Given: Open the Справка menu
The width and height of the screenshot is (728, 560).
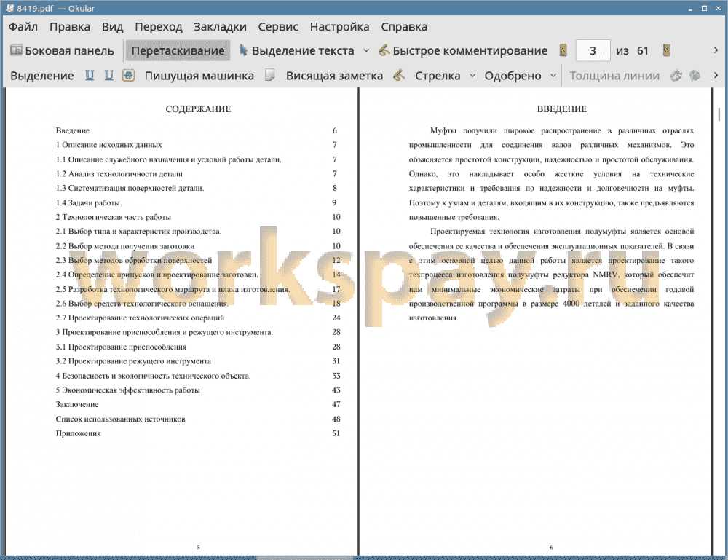Looking at the screenshot, I should tap(404, 27).
